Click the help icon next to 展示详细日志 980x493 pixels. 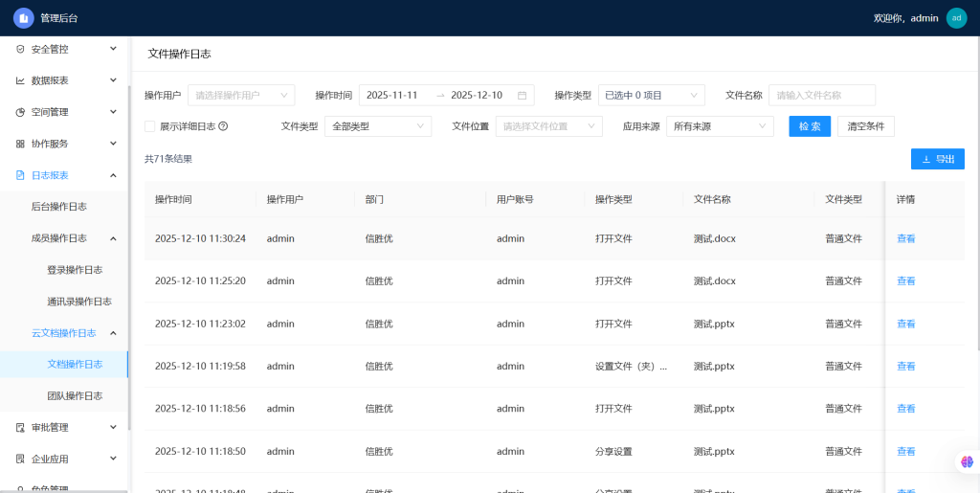click(223, 126)
